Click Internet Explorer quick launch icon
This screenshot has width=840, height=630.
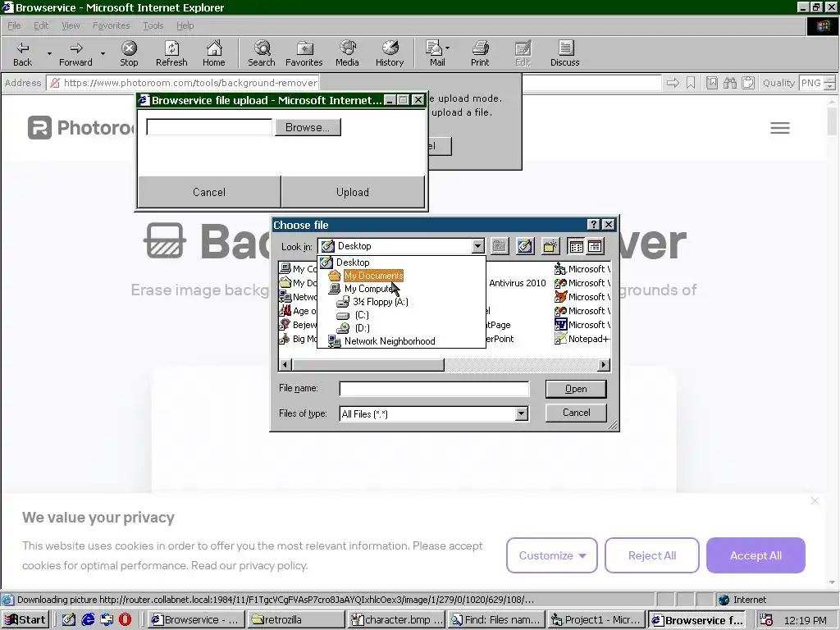88,619
